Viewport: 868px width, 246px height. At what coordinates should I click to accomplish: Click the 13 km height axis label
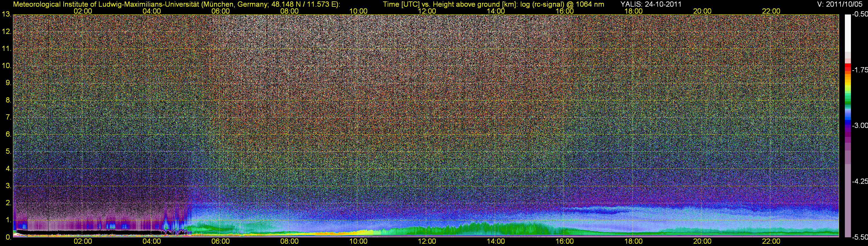(x=6, y=14)
